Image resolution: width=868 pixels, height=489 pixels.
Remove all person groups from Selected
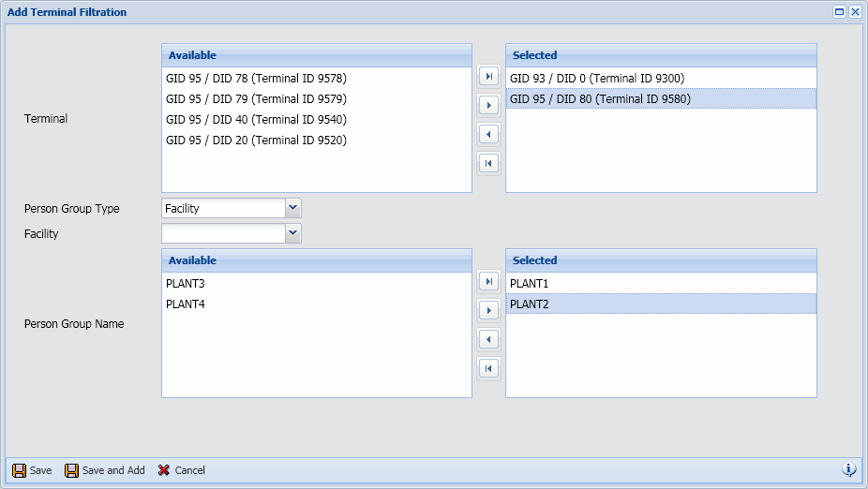488,368
